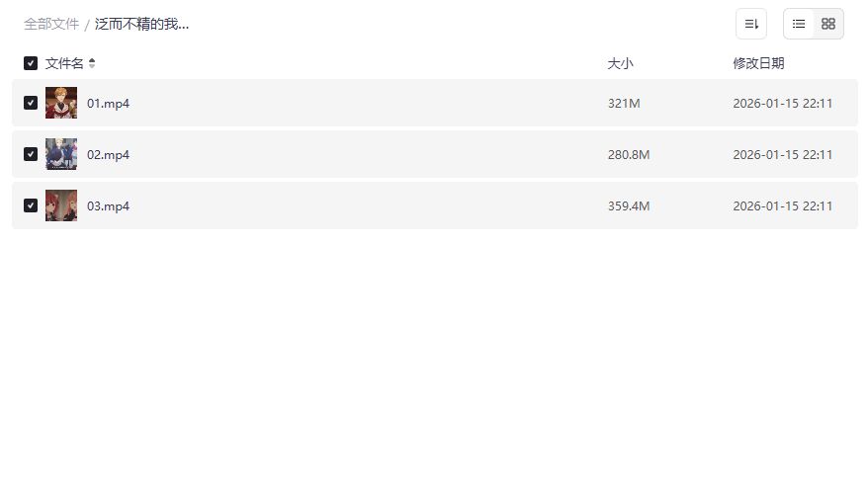Switch to grid view layout

point(828,24)
